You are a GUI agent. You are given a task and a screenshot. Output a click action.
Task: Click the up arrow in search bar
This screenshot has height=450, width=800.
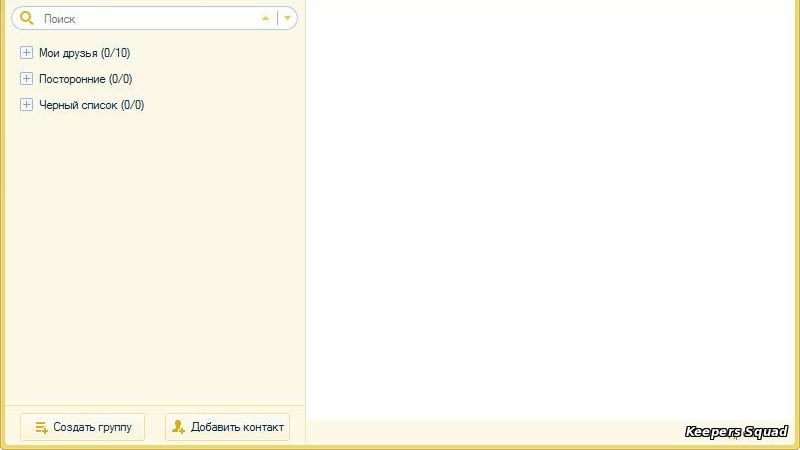coord(265,18)
